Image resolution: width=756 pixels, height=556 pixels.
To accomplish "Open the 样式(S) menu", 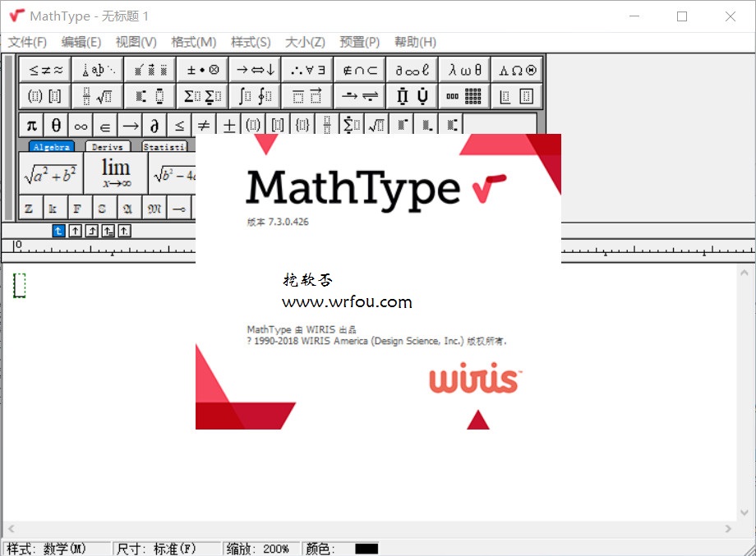I will click(251, 43).
